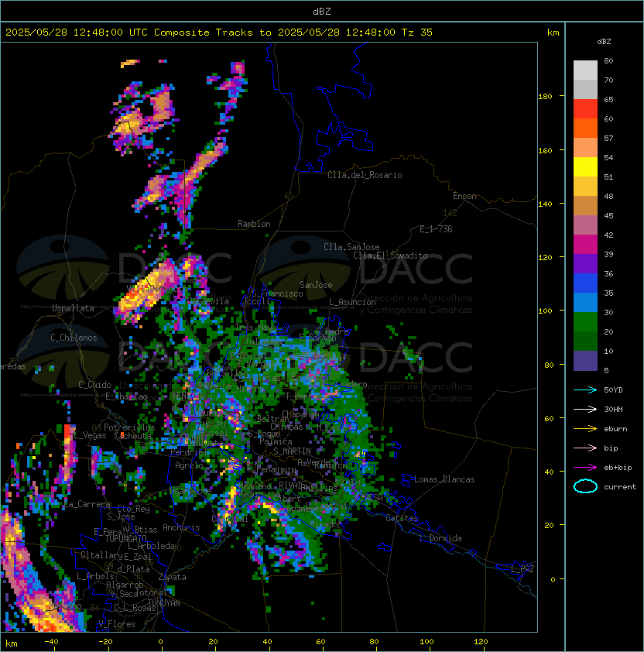Screen dimensions: 644x652
Task: Click the cyan 50YD track arrow icon
Action: coord(585,390)
